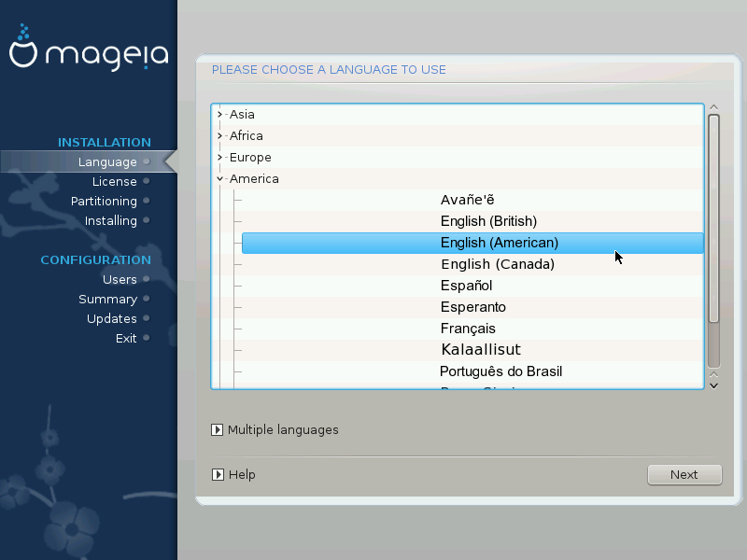The image size is (747, 560).
Task: Click the Multiple languages label
Action: pos(283,430)
